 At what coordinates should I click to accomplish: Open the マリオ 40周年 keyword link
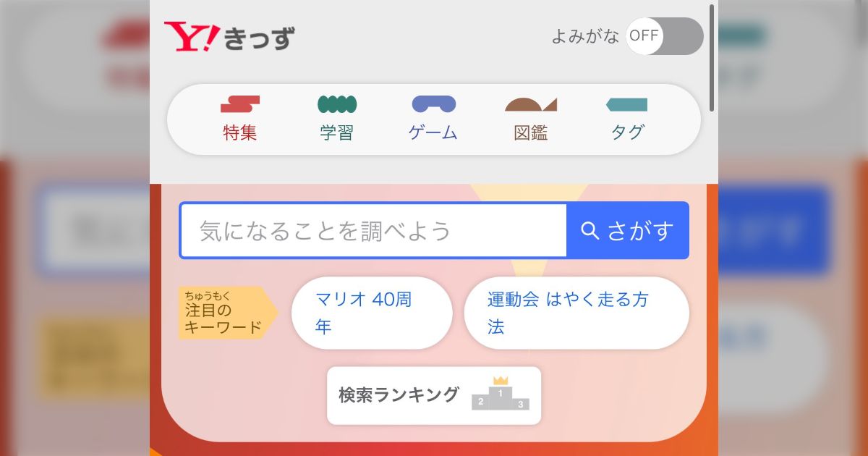372,313
